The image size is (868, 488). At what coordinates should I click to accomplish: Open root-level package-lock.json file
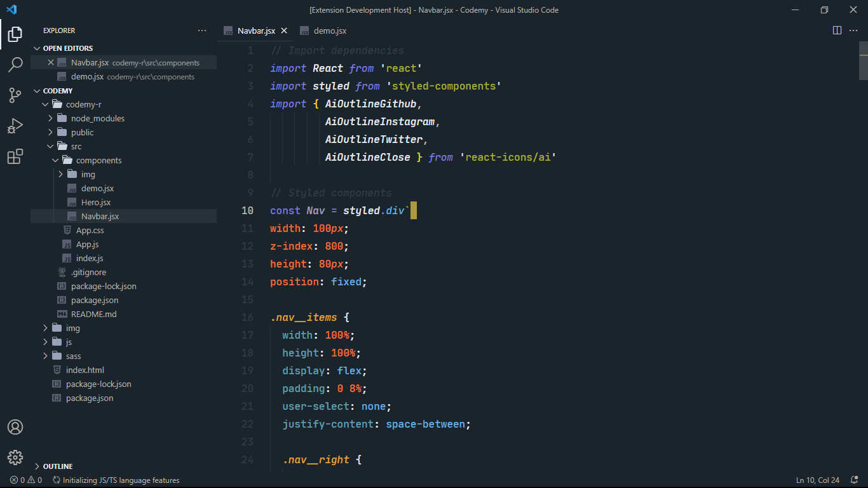coord(123,384)
